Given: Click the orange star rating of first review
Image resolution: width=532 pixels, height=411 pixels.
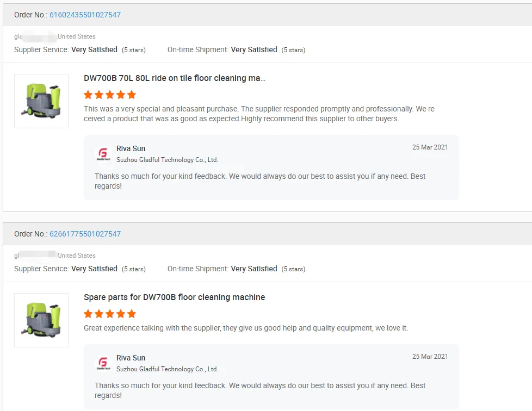Looking at the screenshot, I should click(x=110, y=95).
